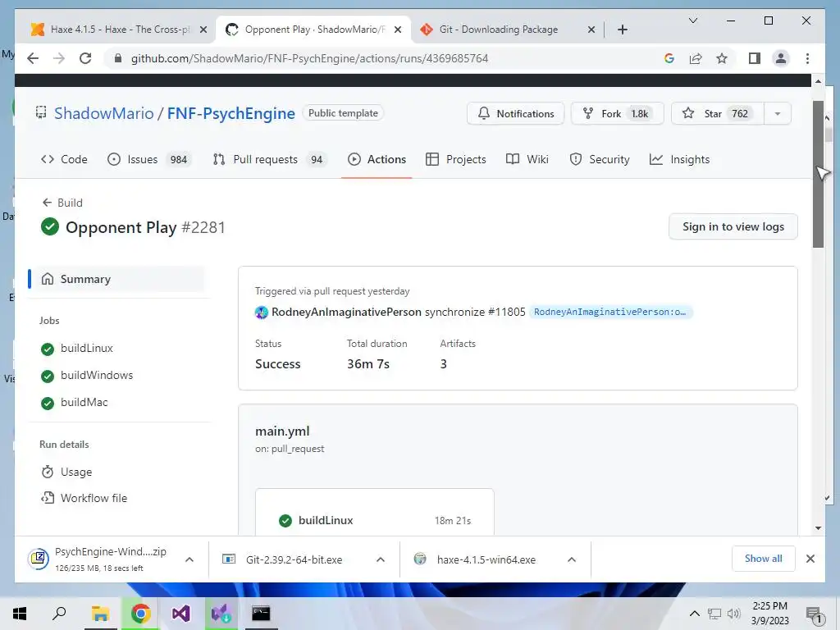Close the Haxe 4.1.5 tab
840x630 pixels.
[203, 30]
